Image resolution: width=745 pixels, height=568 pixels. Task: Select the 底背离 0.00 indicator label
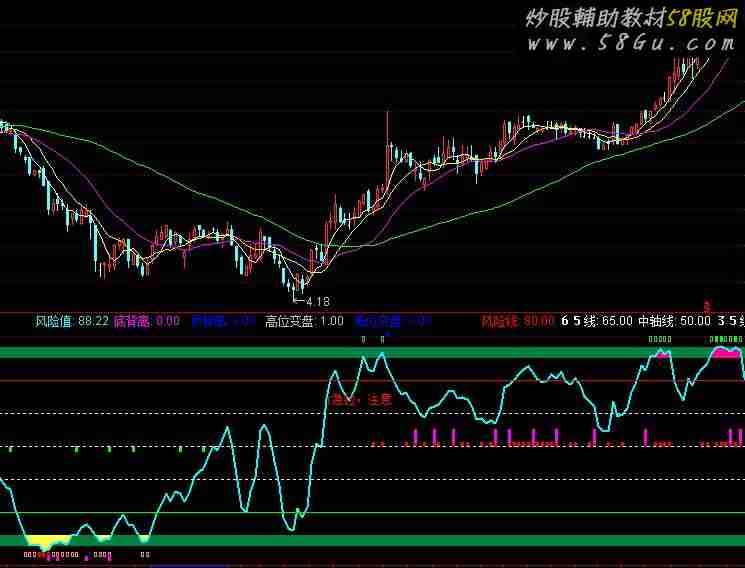(x=147, y=321)
